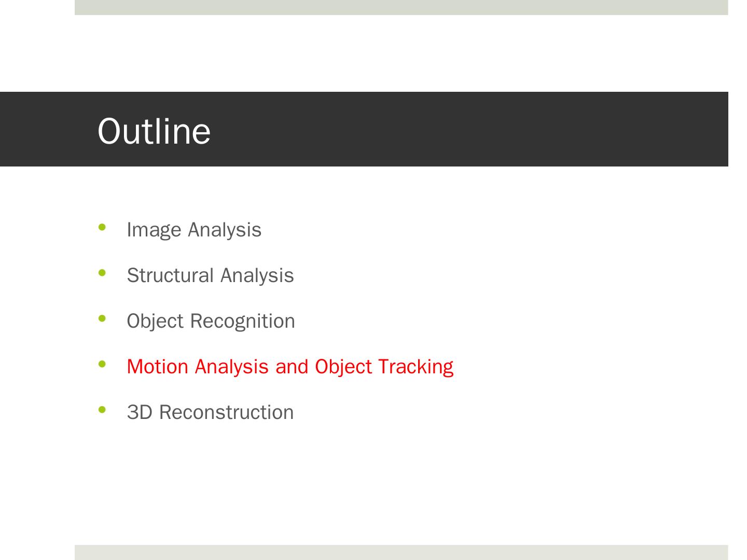This screenshot has width=747, height=560.
Task: Click the word Image in the first bullet
Action: [154, 230]
